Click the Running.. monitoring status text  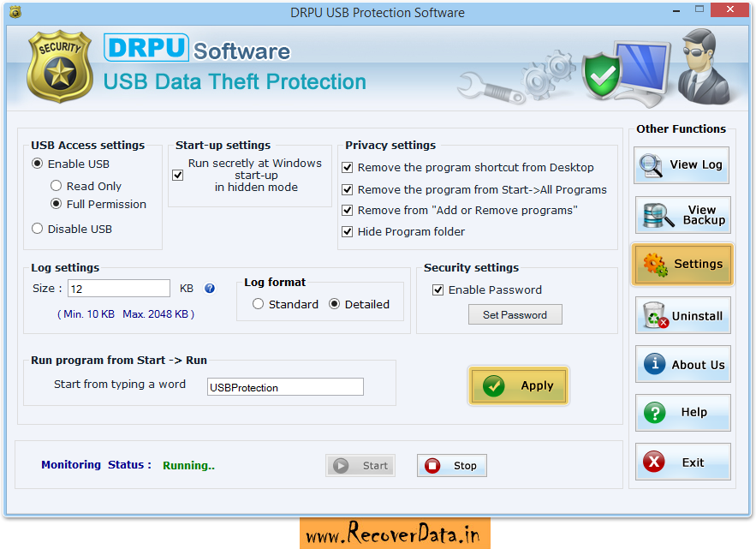click(188, 466)
